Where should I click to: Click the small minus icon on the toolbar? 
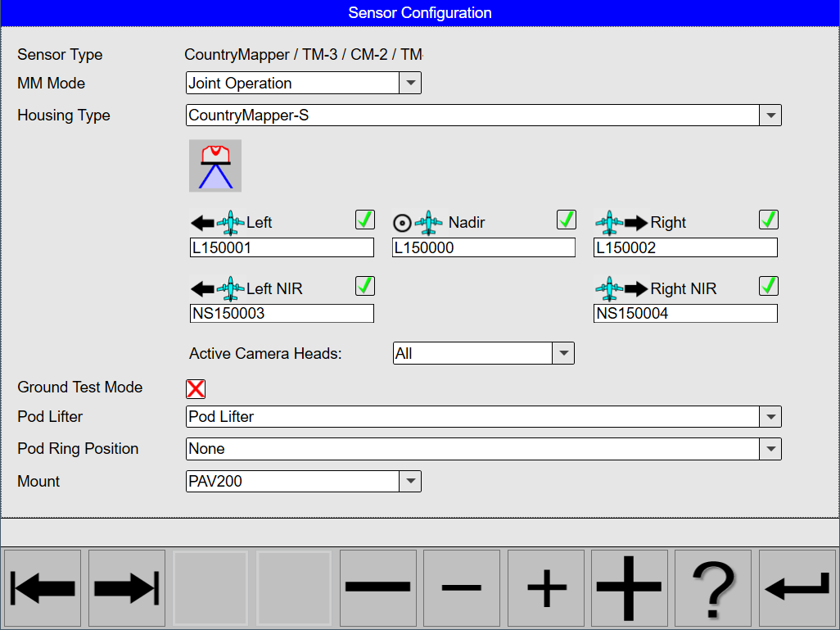coord(461,587)
